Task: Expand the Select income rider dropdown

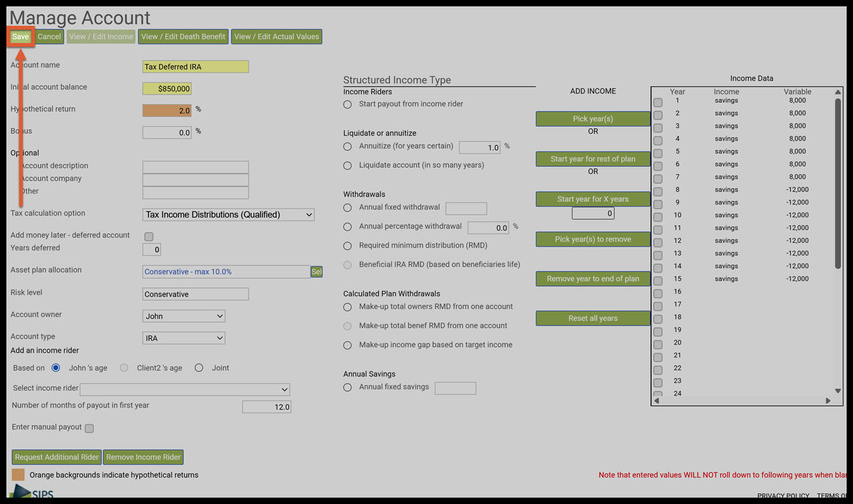Action: [x=185, y=390]
